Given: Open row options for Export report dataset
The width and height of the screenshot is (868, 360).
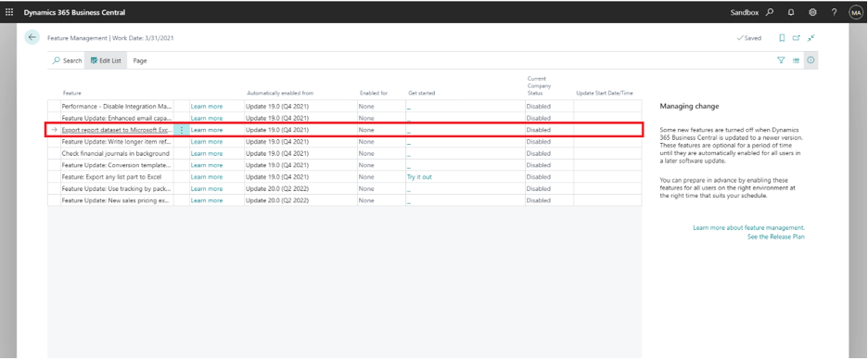Looking at the screenshot, I should (x=182, y=130).
